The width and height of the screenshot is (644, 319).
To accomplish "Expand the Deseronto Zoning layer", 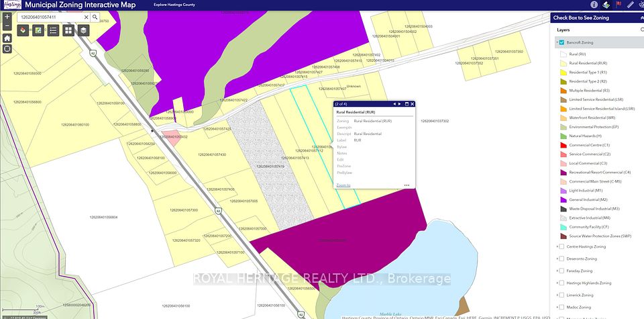I will (557, 259).
